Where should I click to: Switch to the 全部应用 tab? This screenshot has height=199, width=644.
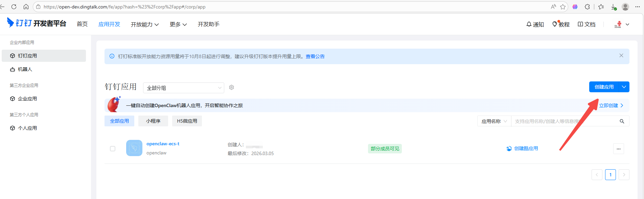119,121
